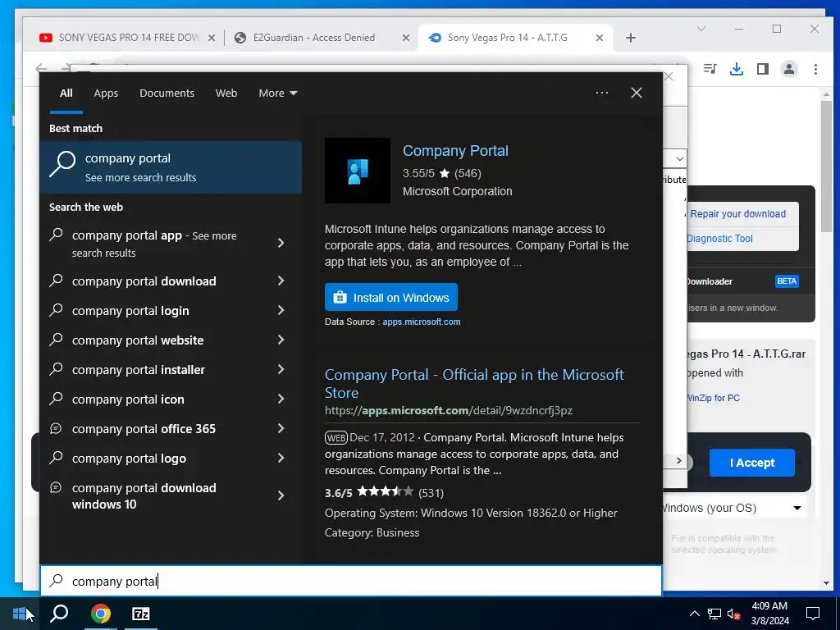Open WinZip for PC link
This screenshot has width=840, height=630.
pyautogui.click(x=713, y=398)
